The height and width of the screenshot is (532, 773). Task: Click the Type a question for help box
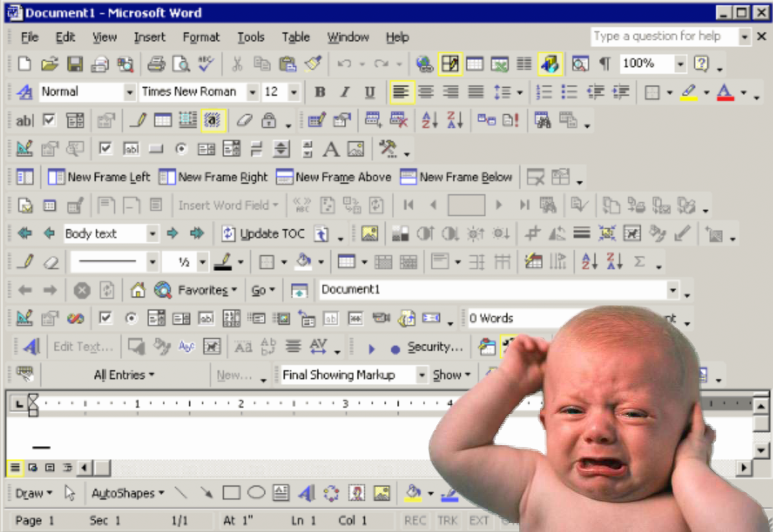[664, 37]
